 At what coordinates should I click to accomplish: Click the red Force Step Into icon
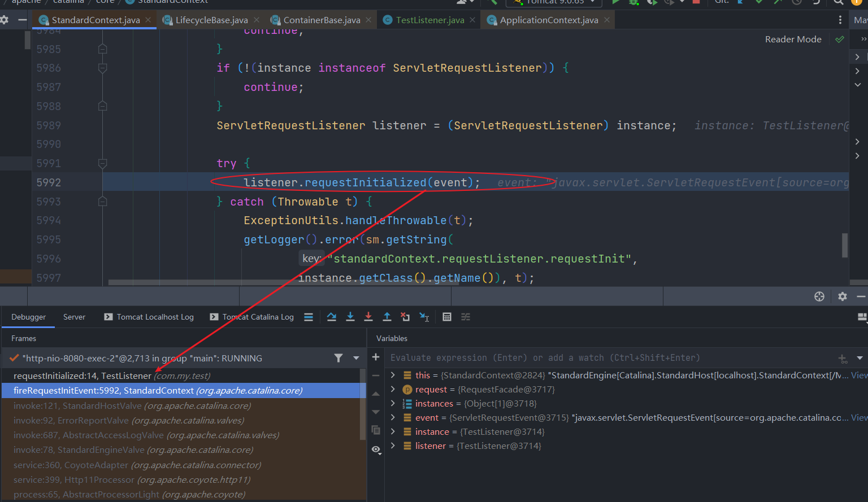pyautogui.click(x=368, y=317)
